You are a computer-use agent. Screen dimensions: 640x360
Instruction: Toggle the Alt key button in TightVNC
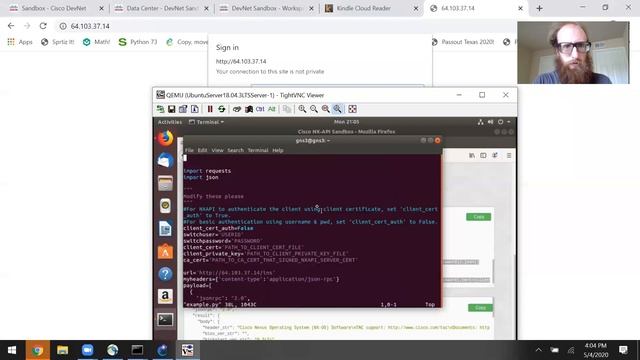272,109
